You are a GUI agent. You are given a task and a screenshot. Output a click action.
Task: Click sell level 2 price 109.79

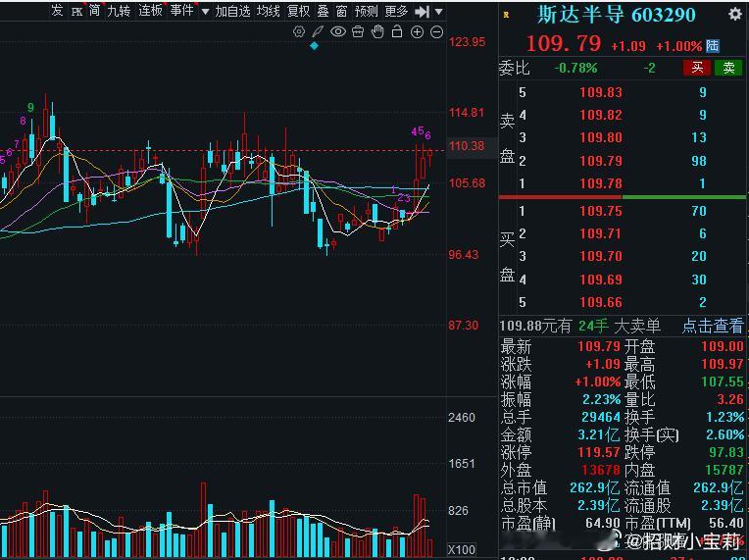(601, 161)
